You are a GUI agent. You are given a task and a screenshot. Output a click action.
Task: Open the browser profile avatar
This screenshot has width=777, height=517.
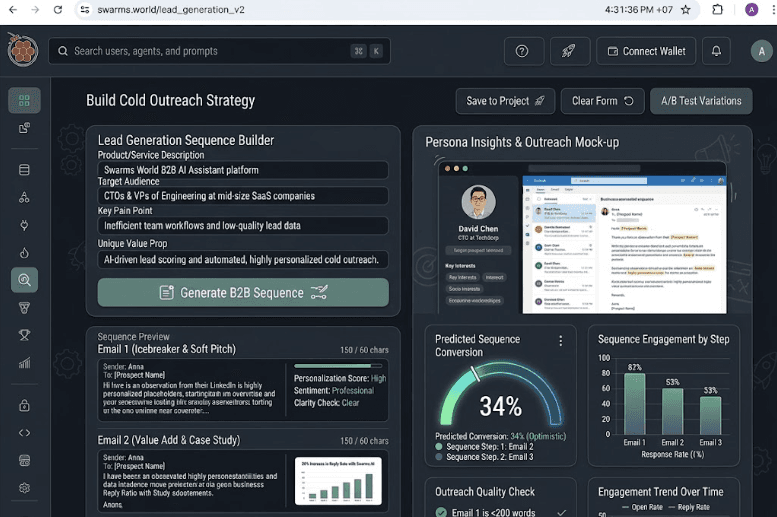[751, 9]
